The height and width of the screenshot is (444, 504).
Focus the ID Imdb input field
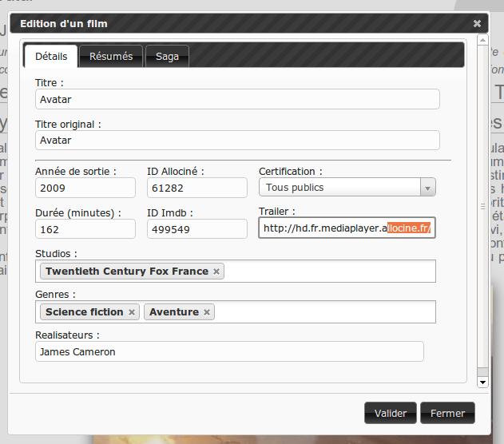197,229
